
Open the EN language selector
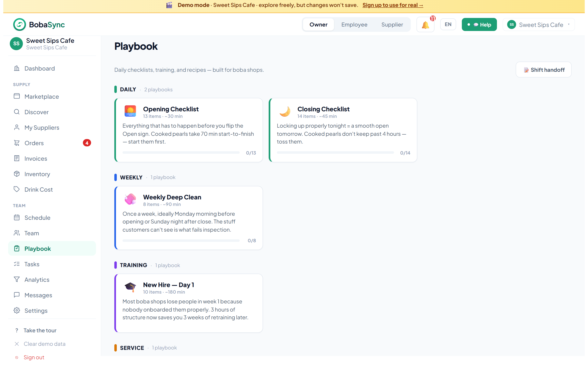pyautogui.click(x=448, y=24)
